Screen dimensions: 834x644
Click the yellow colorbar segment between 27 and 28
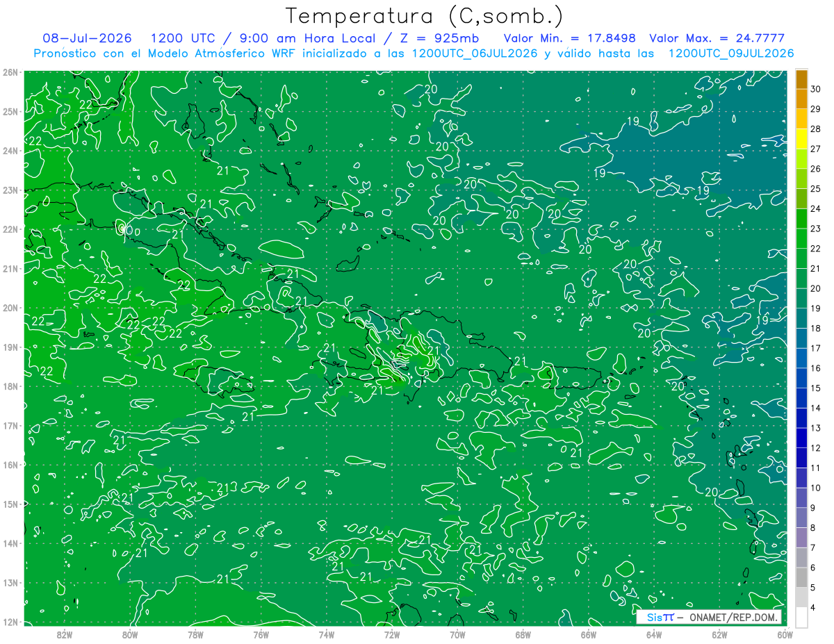[x=802, y=139]
